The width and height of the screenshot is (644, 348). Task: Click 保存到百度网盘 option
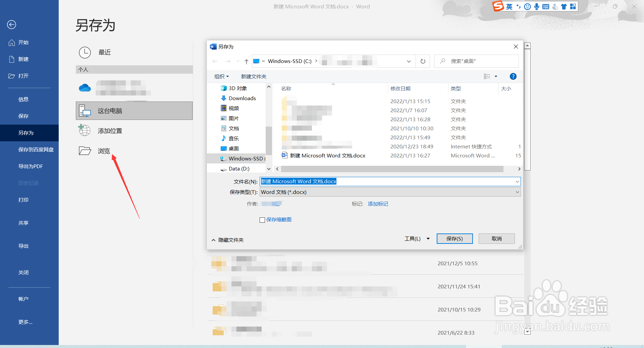point(36,150)
